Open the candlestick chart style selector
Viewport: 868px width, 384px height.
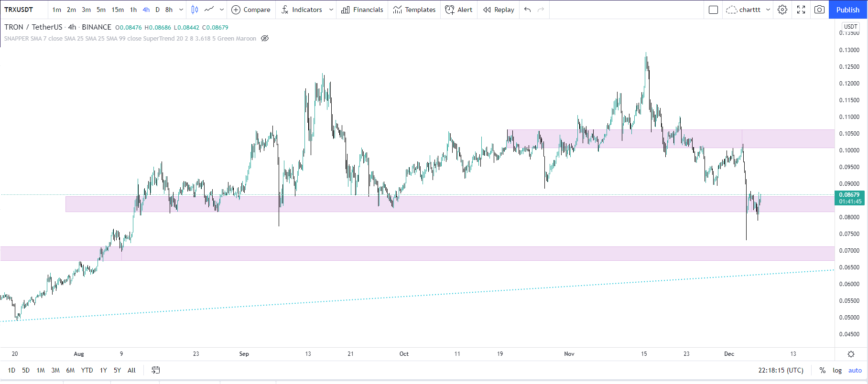195,10
